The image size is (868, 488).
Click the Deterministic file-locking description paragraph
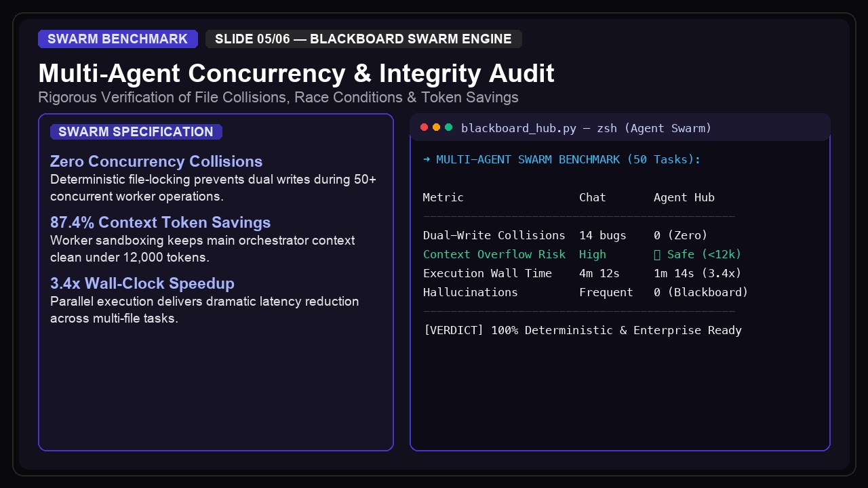point(213,188)
